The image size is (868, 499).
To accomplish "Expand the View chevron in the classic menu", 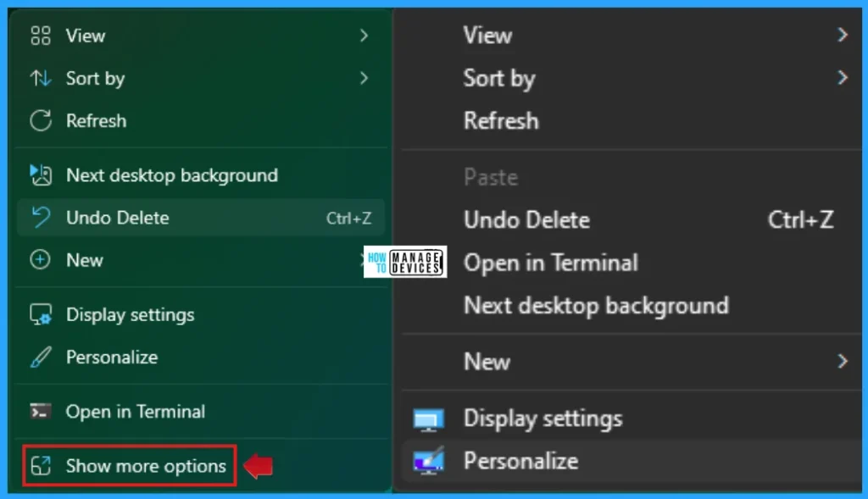I will pos(842,36).
